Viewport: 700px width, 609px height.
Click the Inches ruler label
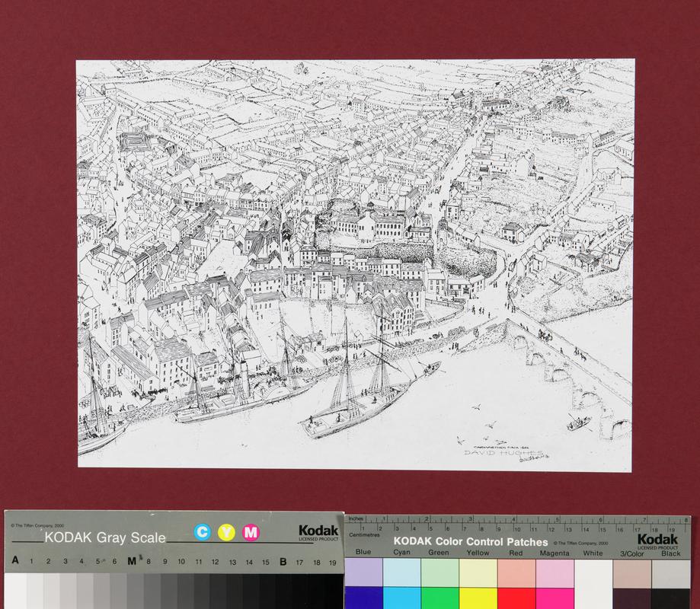pos(356,520)
